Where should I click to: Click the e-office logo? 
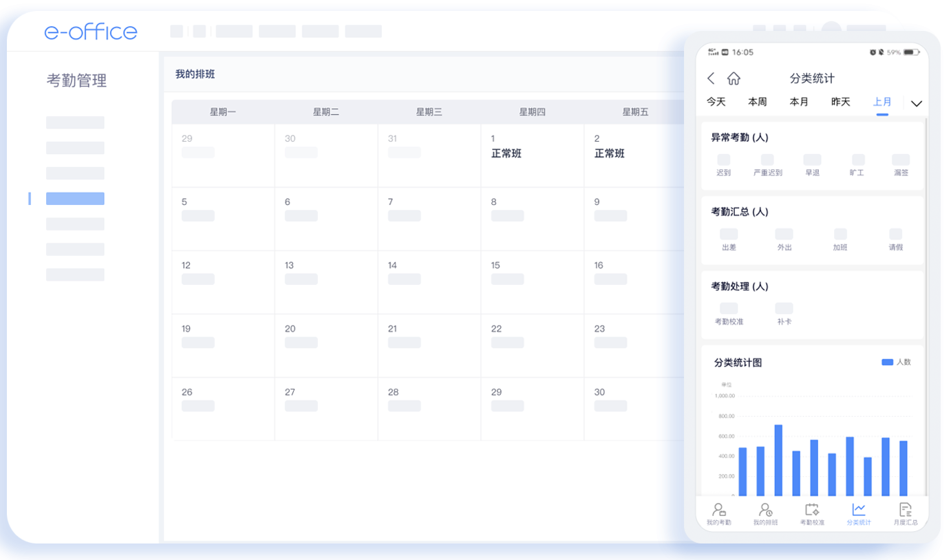91,32
